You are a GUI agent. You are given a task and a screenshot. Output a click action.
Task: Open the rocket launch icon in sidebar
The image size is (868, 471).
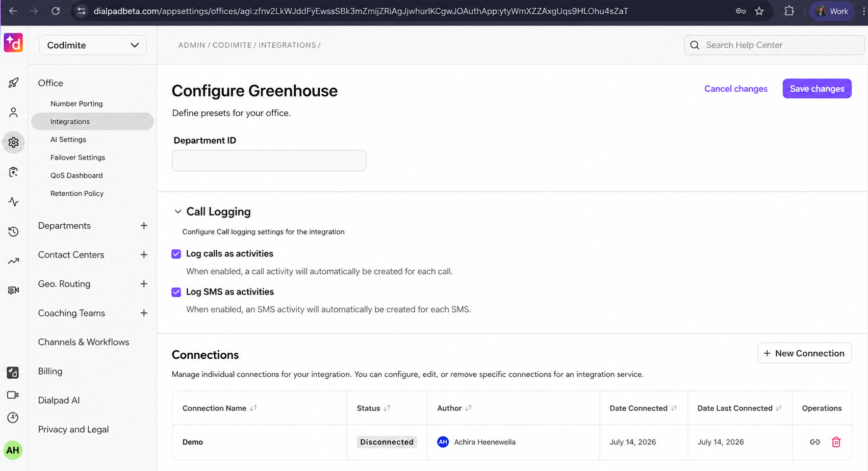13,83
